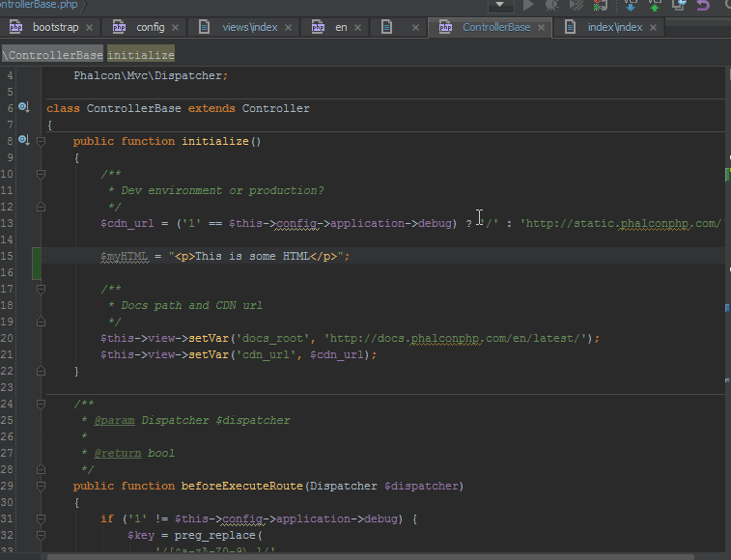The image size is (731, 560).
Task: Click the Debug bug icon
Action: coord(552,5)
